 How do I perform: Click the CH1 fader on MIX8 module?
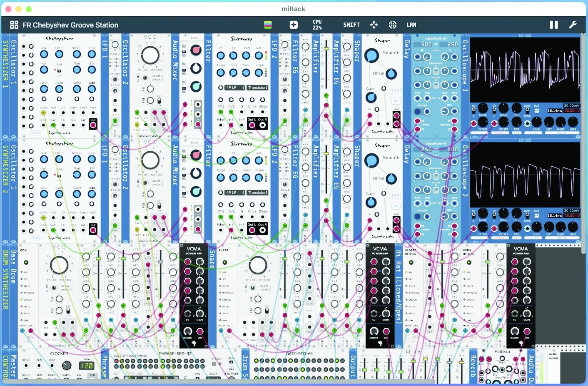pos(364,370)
